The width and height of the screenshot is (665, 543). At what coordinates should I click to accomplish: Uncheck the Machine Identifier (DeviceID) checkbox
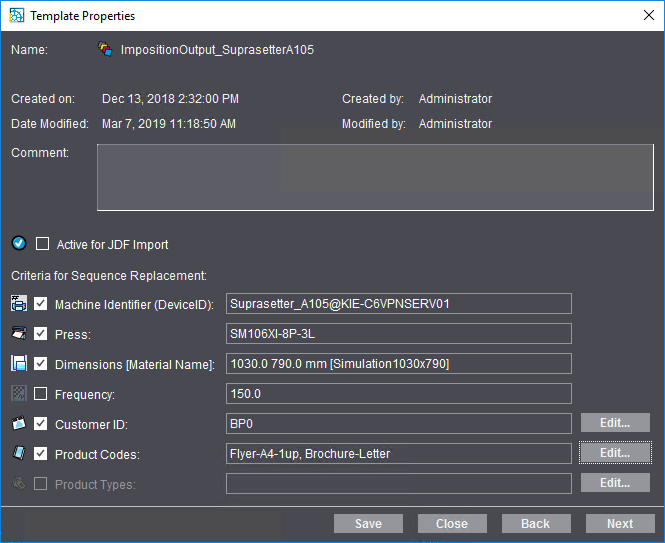[x=41, y=304]
